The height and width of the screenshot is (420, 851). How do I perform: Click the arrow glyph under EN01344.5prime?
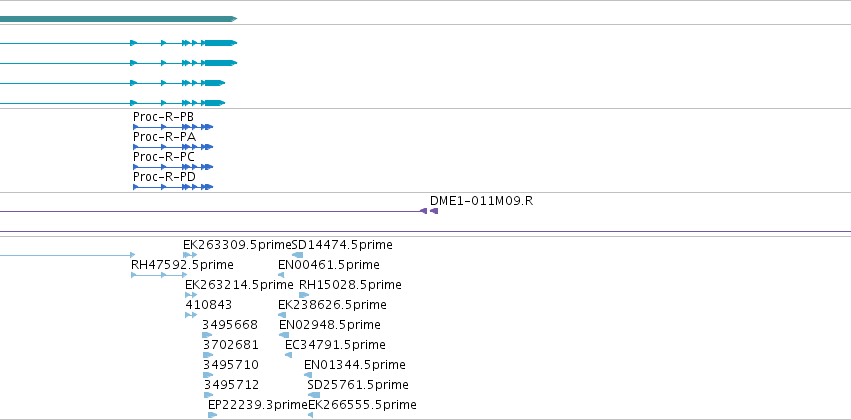click(x=308, y=375)
